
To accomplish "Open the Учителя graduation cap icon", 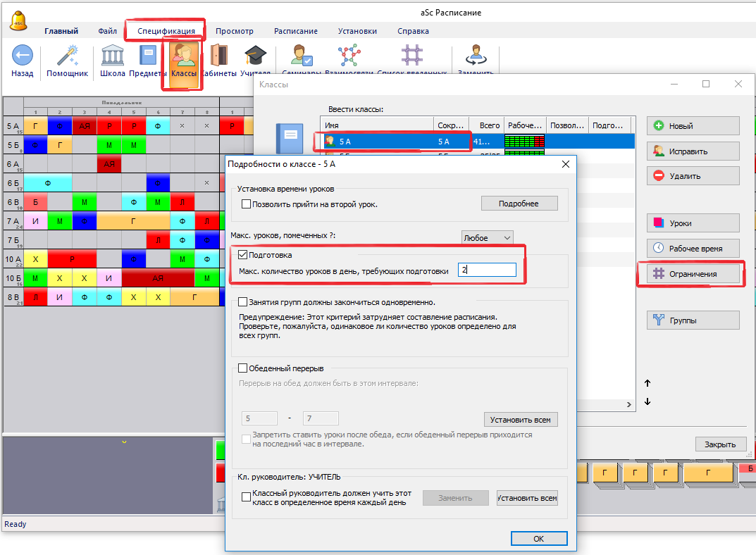I will click(x=255, y=56).
